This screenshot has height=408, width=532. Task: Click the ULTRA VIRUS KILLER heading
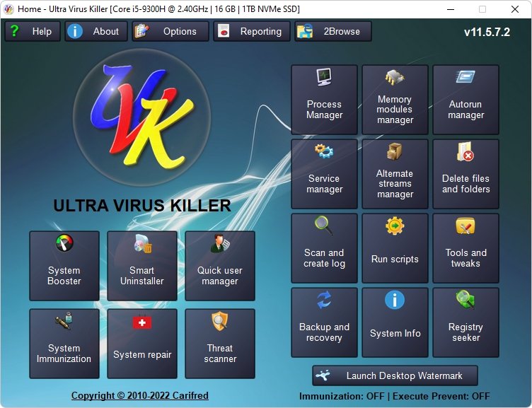(142, 205)
